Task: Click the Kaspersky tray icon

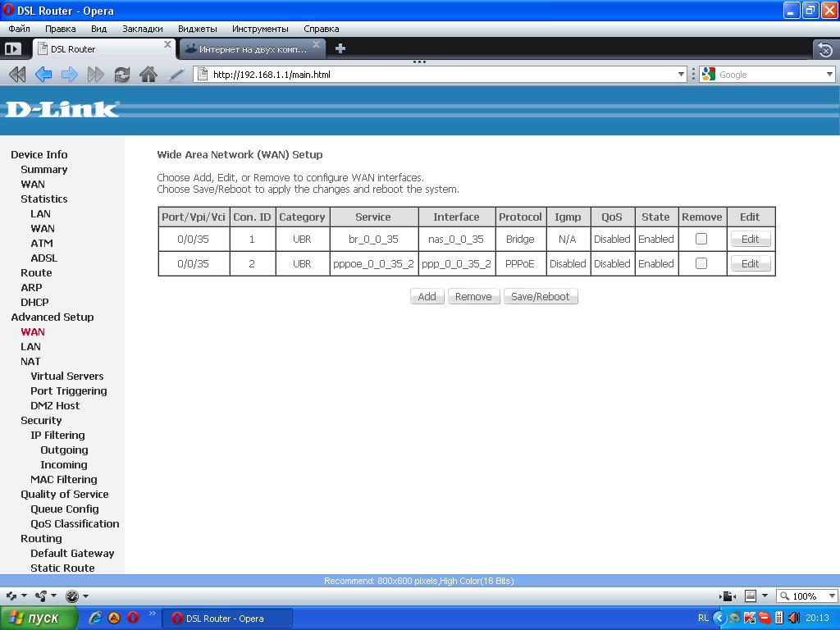Action: pos(750,619)
